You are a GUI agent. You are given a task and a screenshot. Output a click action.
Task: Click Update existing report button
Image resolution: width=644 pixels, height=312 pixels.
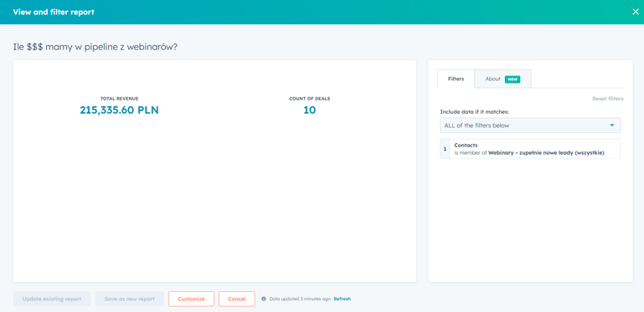tap(52, 299)
